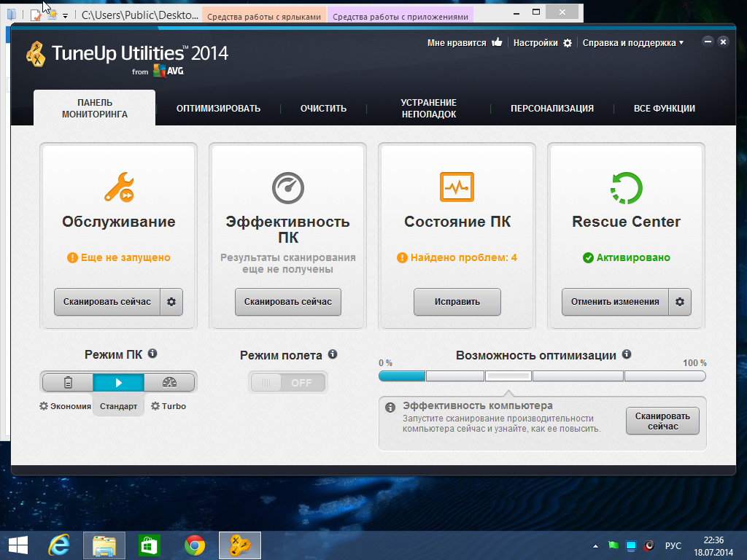Open the ВСЕ ФУНКЦИИ tab
747x560 pixels.
[665, 109]
